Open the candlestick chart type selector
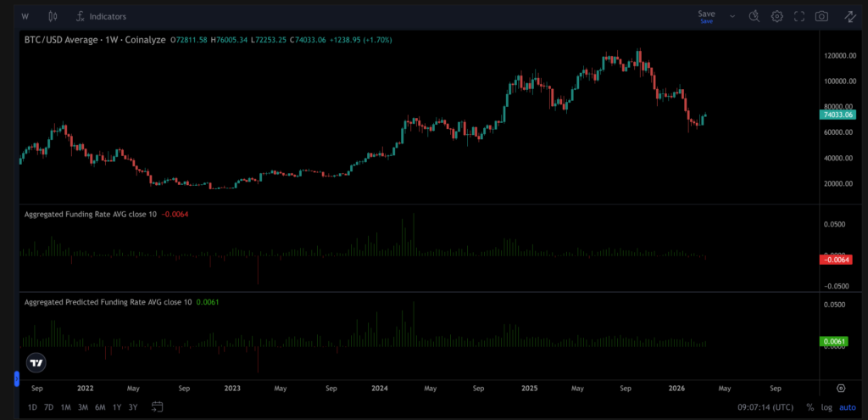Viewport: 868px width, 420px height. (x=53, y=16)
